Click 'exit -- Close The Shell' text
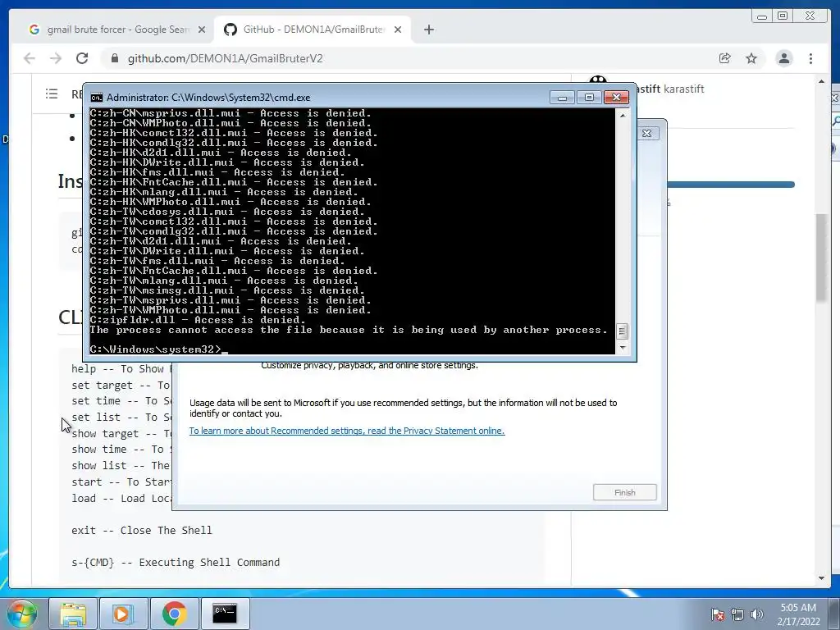 [142, 531]
